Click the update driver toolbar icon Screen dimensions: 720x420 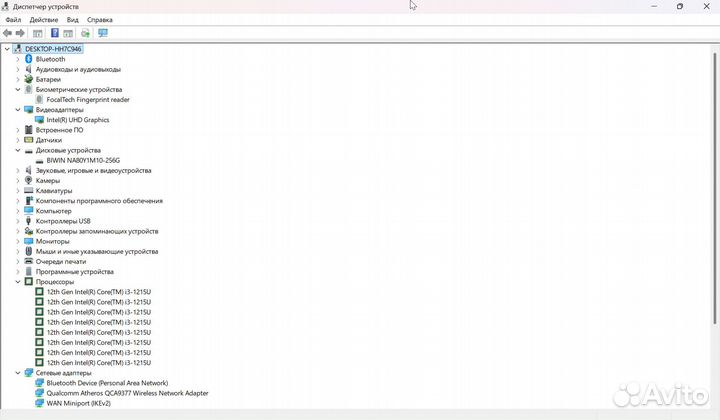point(85,33)
